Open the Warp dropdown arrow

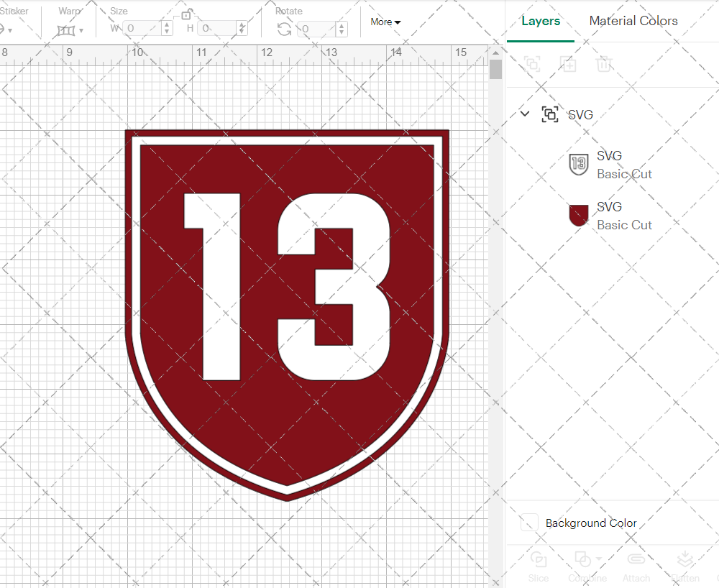point(81,31)
